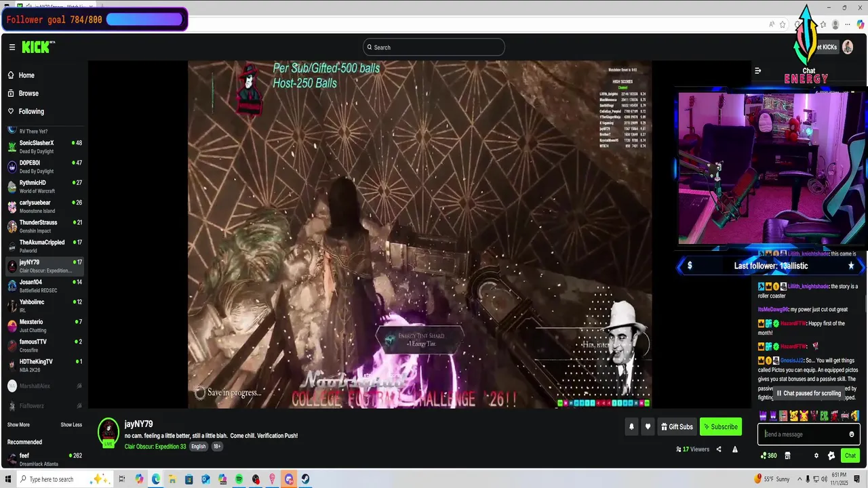Collapse the chat panel with the arrow icon

[758, 70]
